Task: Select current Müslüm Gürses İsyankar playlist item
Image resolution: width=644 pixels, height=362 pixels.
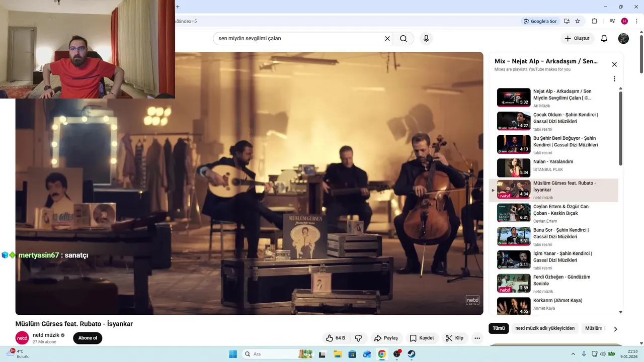Action: [553, 190]
